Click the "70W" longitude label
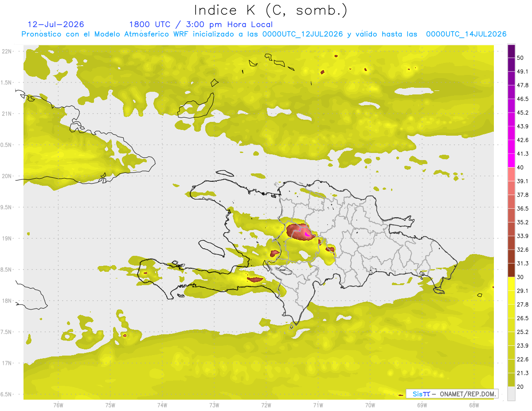The width and height of the screenshot is (532, 411). point(370,405)
